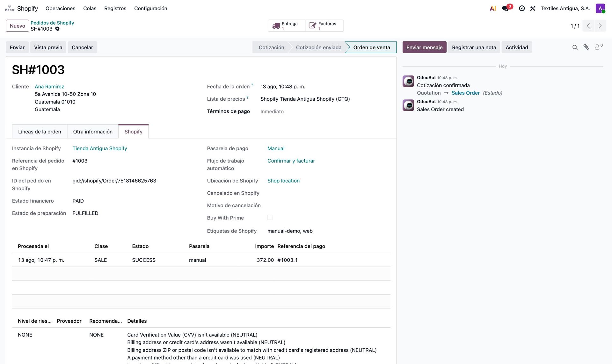Select the Cotización enviada status stage

[318, 47]
